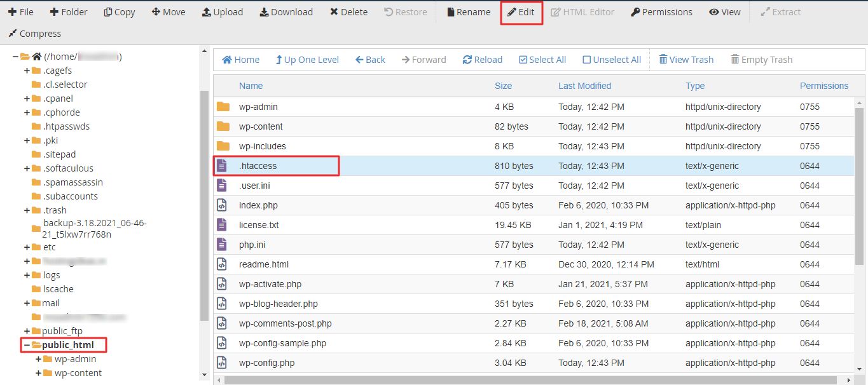
Task: Go to Home in the file pane
Action: point(240,60)
